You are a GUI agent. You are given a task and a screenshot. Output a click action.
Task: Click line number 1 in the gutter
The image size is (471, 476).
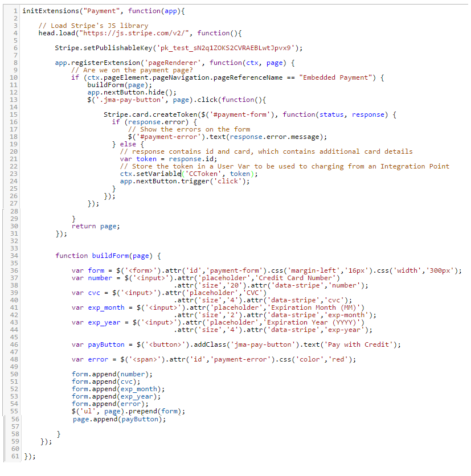15,11
